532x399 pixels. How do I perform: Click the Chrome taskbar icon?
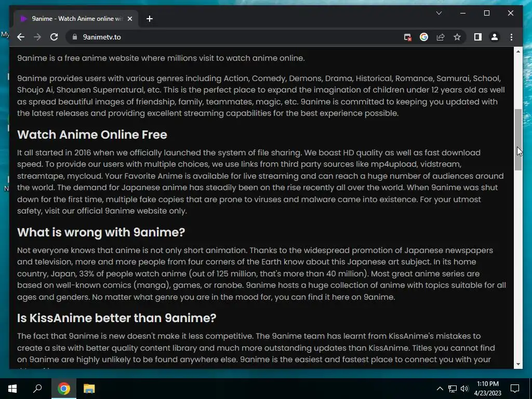(x=63, y=389)
